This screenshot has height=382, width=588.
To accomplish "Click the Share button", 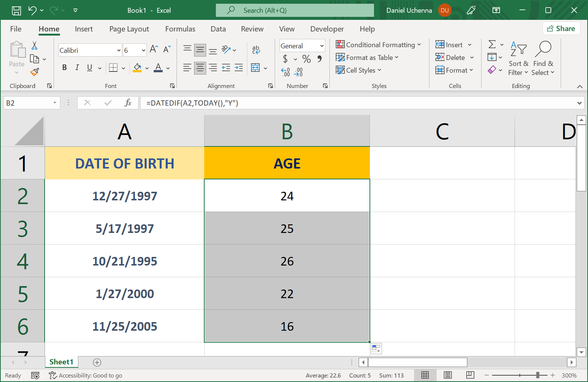I will (x=561, y=28).
